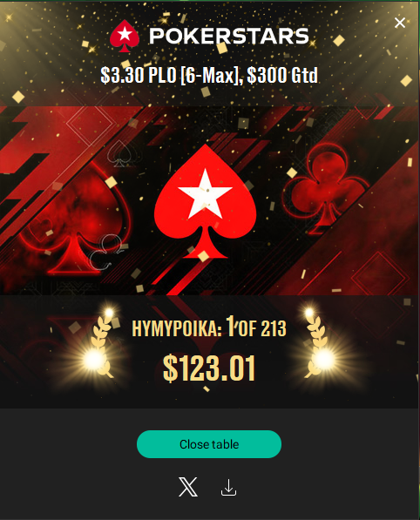Viewport: 420px width, 520px height.
Task: Click the glowing red club symbol
Action: 327,187
